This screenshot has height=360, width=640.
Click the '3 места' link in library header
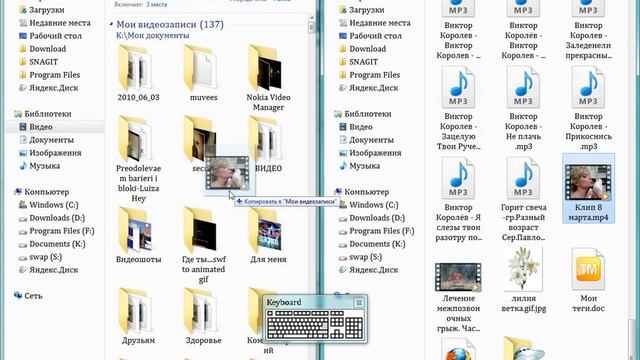[x=157, y=4]
